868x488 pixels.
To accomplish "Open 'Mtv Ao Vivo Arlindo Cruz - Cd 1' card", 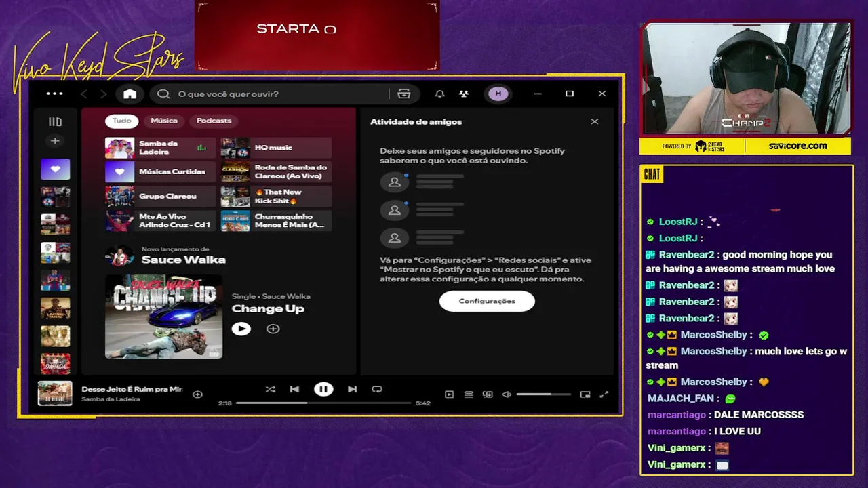I will coord(160,221).
